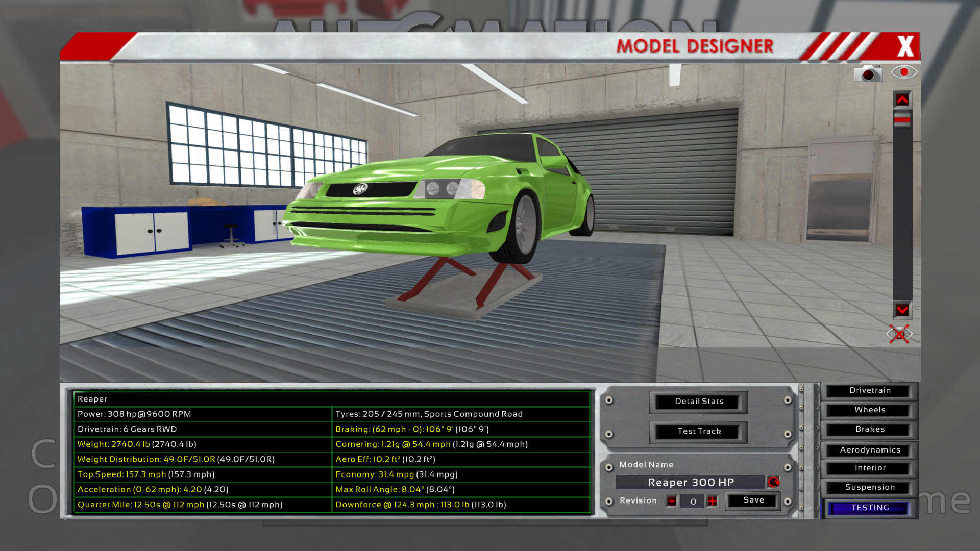Click the red down arrow scroll button
980x551 pixels.
pyautogui.click(x=902, y=310)
